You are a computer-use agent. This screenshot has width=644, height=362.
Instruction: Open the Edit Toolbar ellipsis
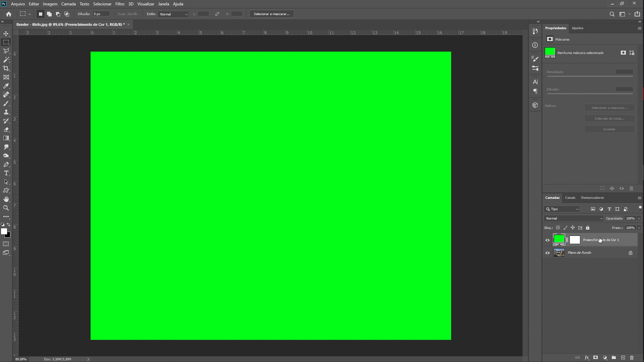(6, 217)
